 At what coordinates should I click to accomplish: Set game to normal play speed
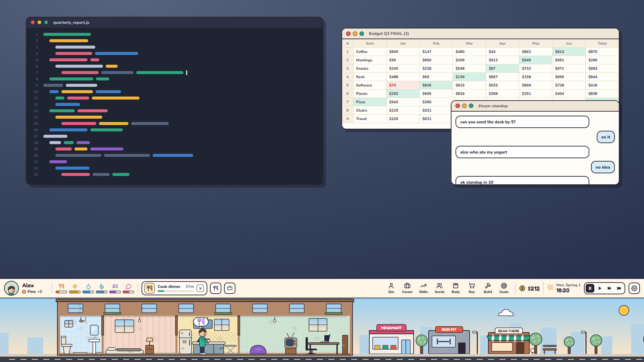pos(600,288)
